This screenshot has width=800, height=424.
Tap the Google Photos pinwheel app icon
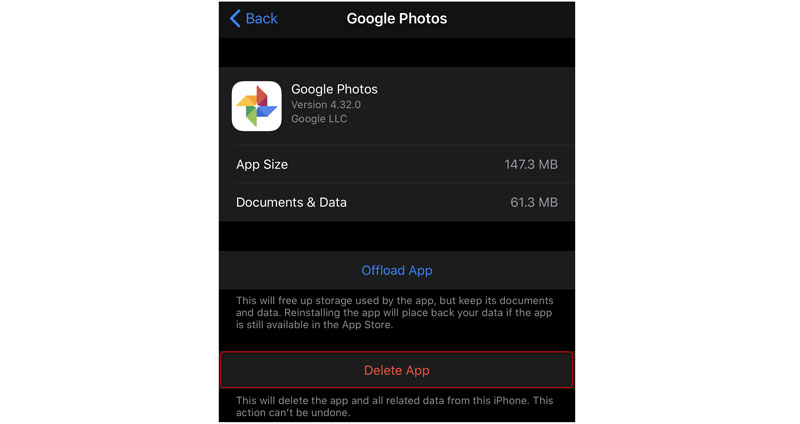(257, 106)
